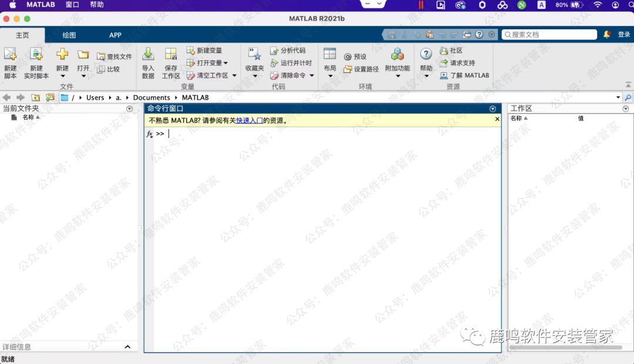
Task: Click the Sign In (登录) button
Action: (623, 35)
